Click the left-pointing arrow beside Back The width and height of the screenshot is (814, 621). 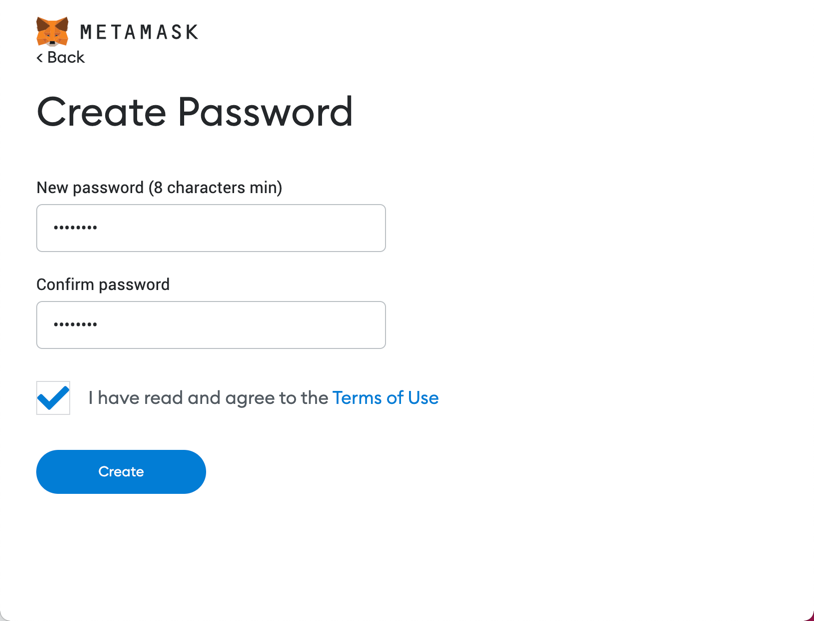tap(41, 58)
